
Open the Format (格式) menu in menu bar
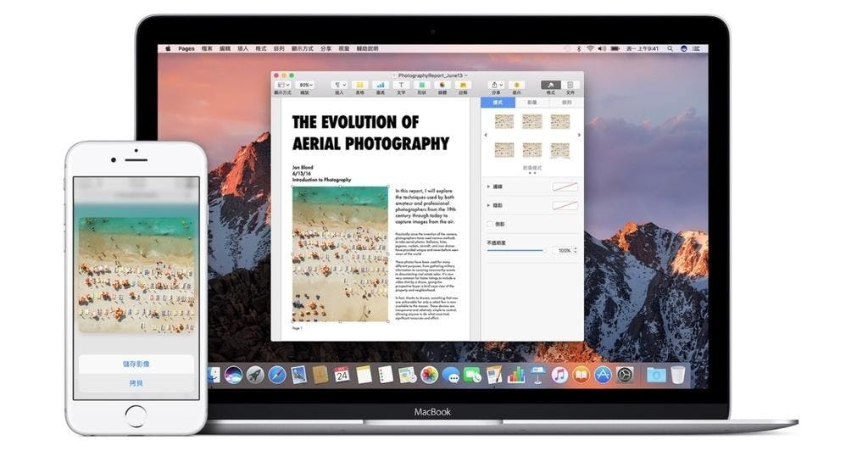(x=261, y=48)
